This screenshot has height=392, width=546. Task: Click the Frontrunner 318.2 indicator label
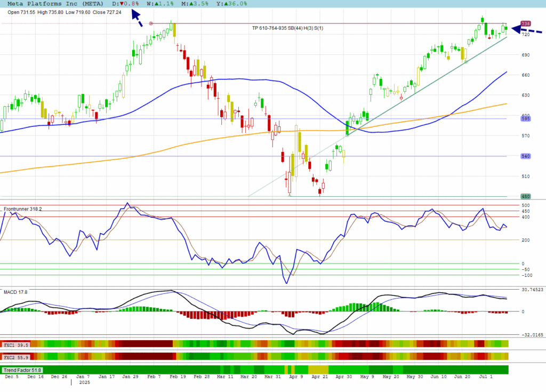coord(22,209)
